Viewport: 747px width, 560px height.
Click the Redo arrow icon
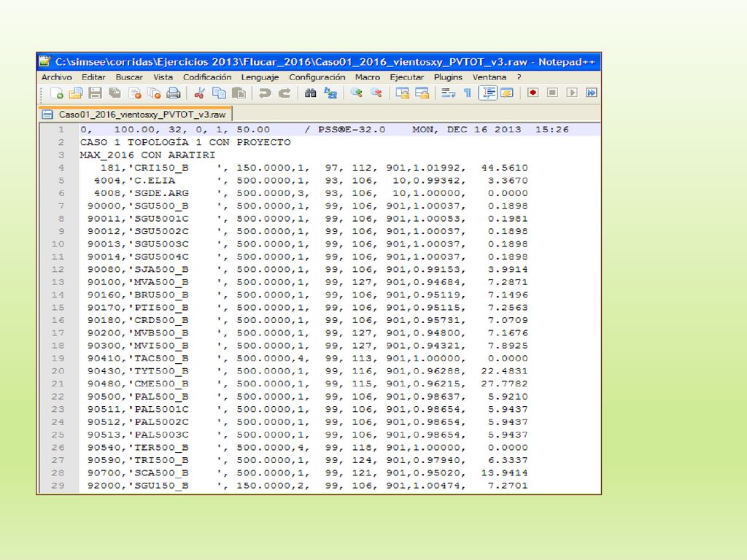click(285, 93)
